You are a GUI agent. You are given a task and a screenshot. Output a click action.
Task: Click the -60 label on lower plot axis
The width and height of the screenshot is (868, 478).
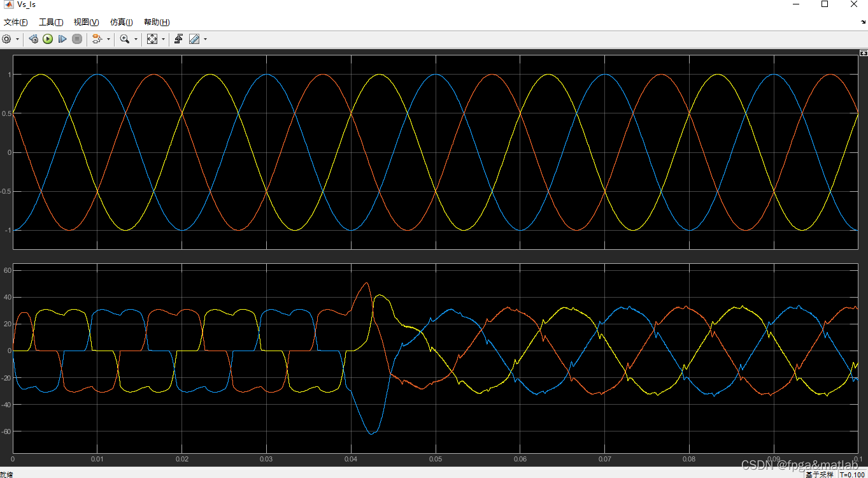[x=7, y=431]
